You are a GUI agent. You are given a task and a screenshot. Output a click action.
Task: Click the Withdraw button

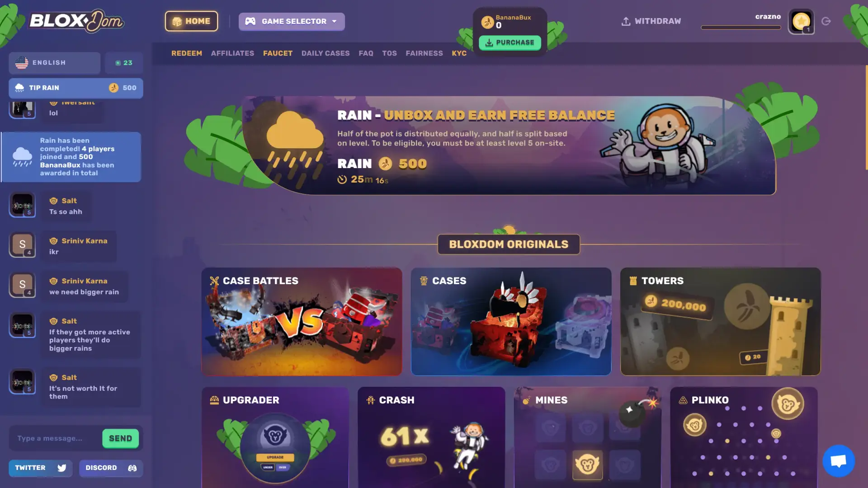[651, 21]
